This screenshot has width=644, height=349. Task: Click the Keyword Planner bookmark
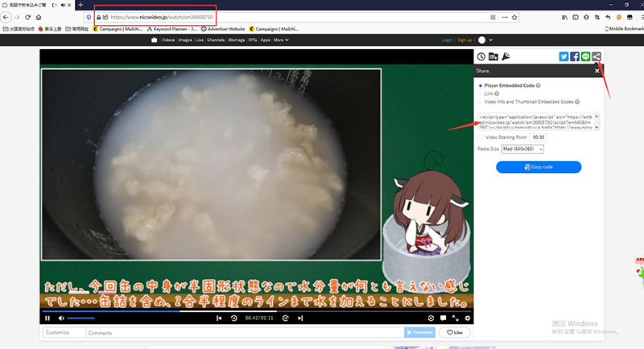point(172,29)
